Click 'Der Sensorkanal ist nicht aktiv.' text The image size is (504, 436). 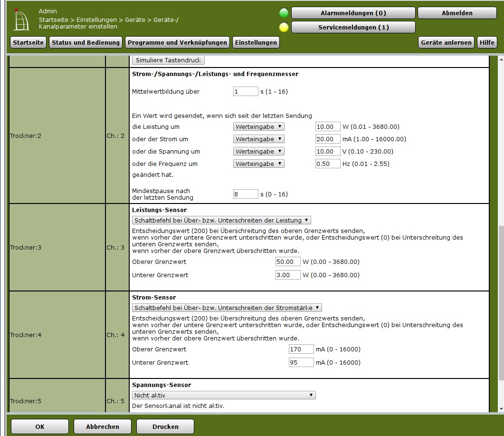[x=178, y=406]
